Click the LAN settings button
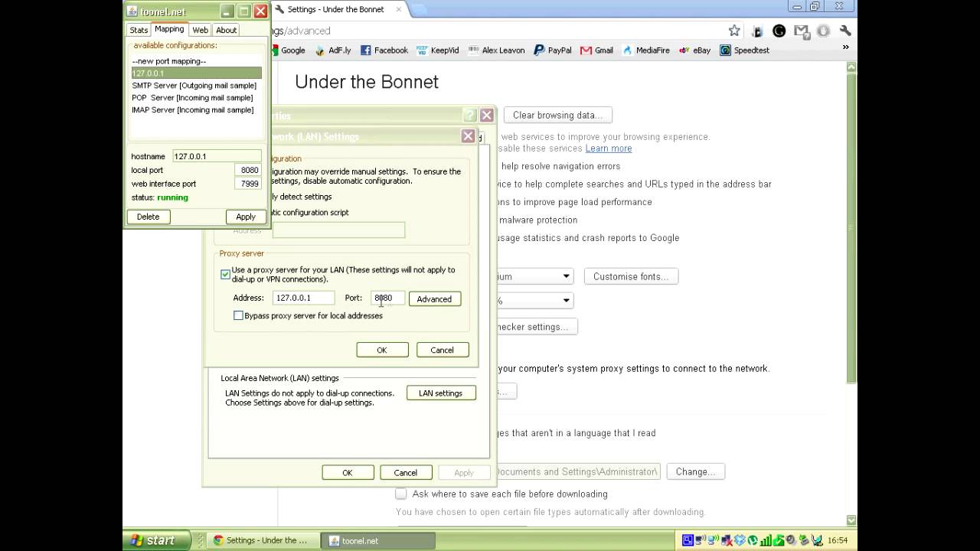 pos(440,393)
